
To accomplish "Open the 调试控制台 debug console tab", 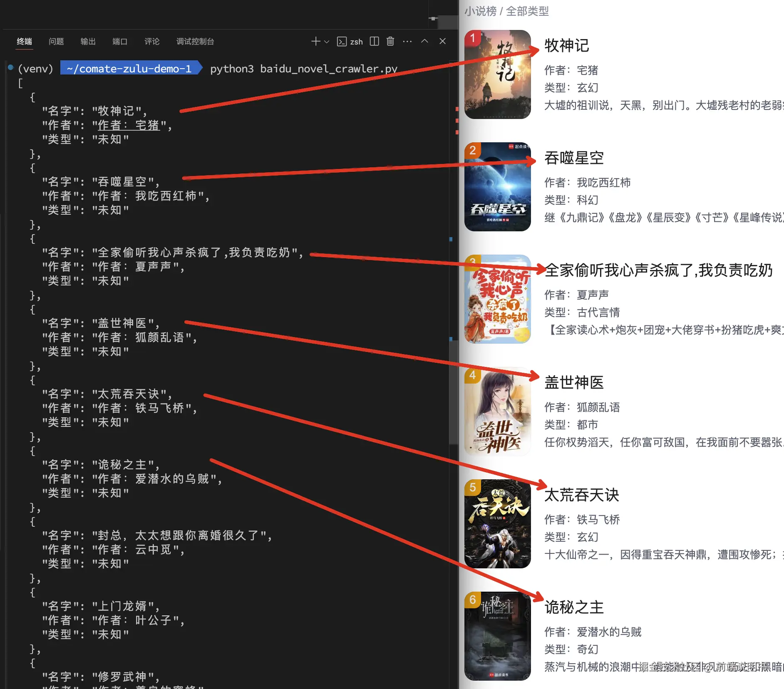I will coord(195,41).
